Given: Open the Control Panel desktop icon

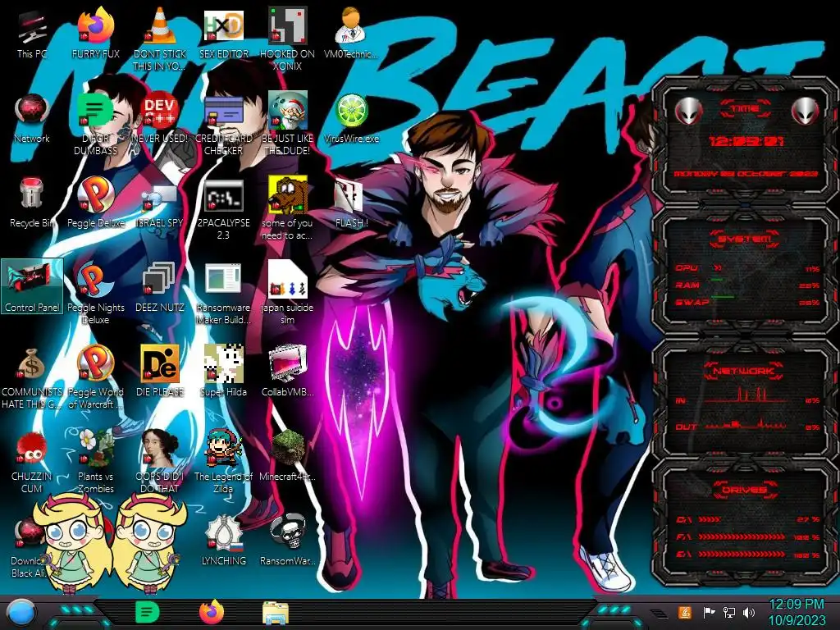Looking at the screenshot, I should (x=32, y=286).
